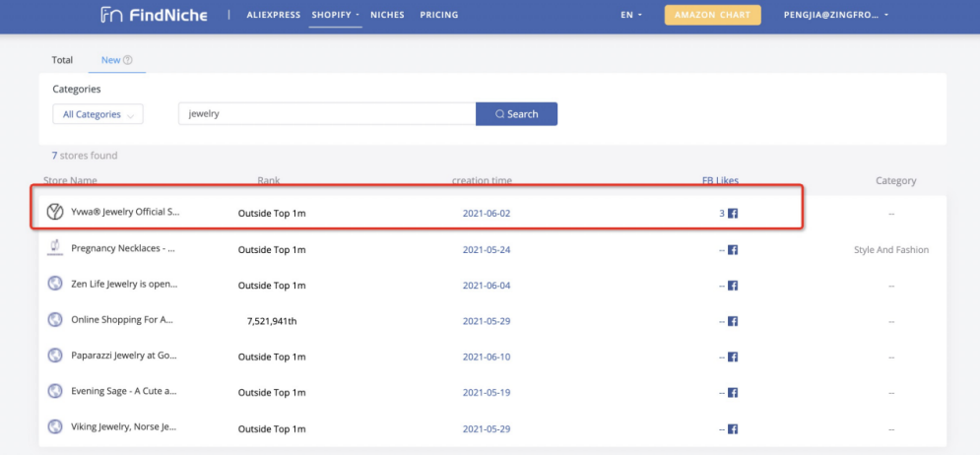Screen dimensions: 980x455
Task: Open the Online Shopping For A... store
Action: 122,320
